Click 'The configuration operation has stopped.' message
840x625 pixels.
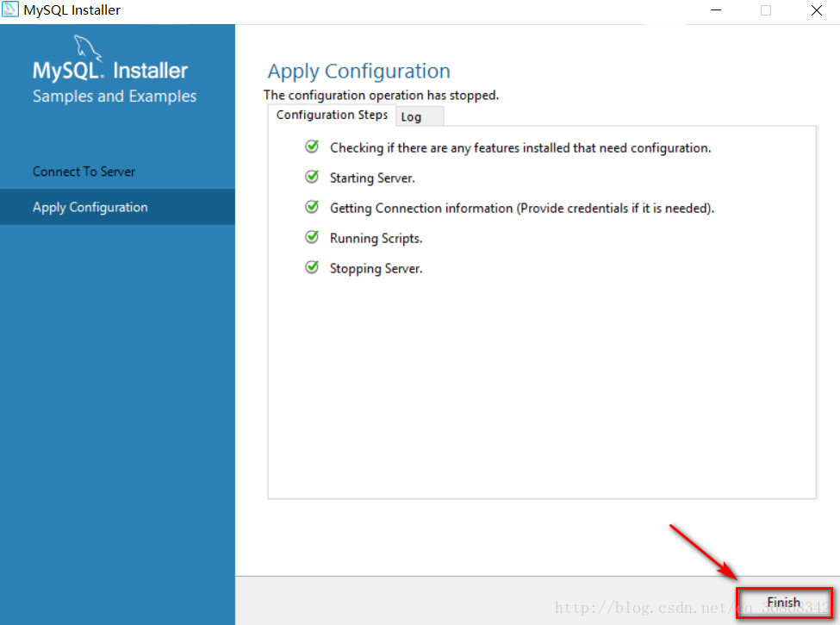(x=381, y=96)
